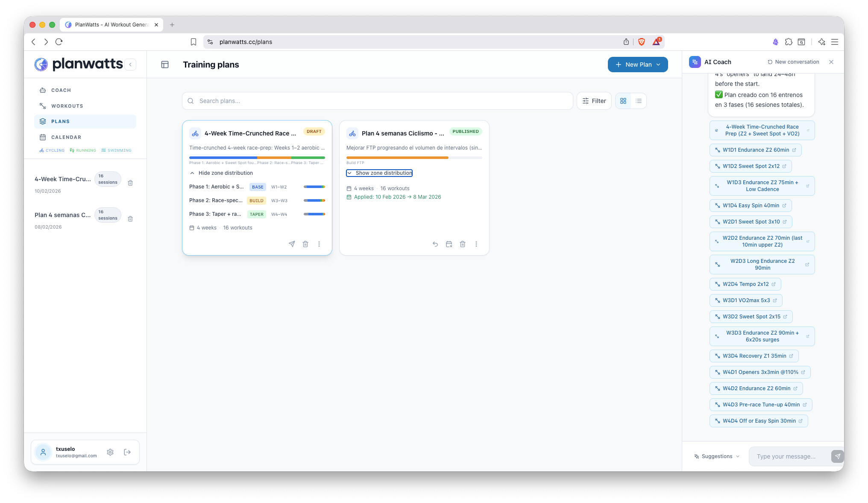Open account settings gear icon
The width and height of the screenshot is (868, 503).
pos(110,452)
